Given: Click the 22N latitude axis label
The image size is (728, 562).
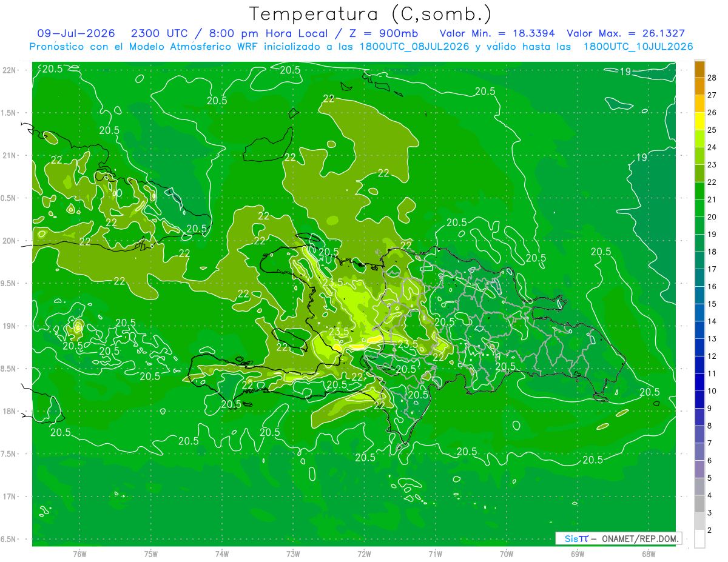Looking at the screenshot, I should pyautogui.click(x=8, y=70).
